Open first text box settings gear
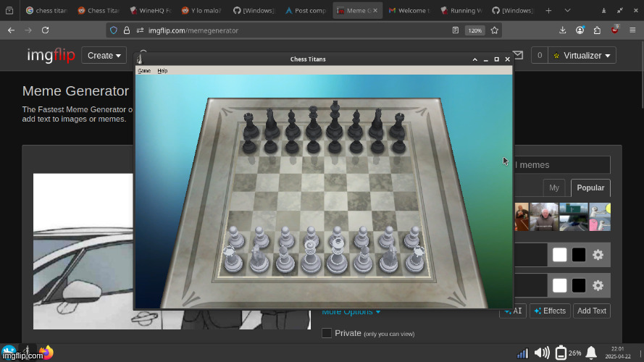This screenshot has width=644, height=362. (x=598, y=255)
